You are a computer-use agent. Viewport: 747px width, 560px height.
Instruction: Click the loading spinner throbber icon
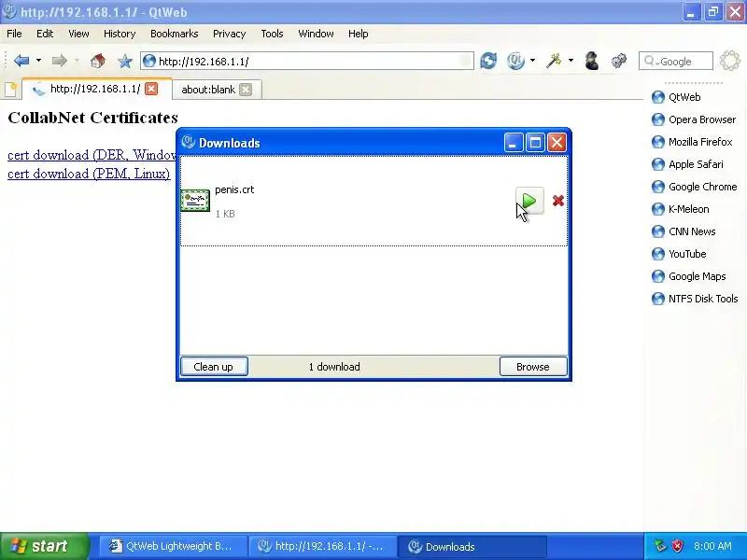[x=730, y=61]
